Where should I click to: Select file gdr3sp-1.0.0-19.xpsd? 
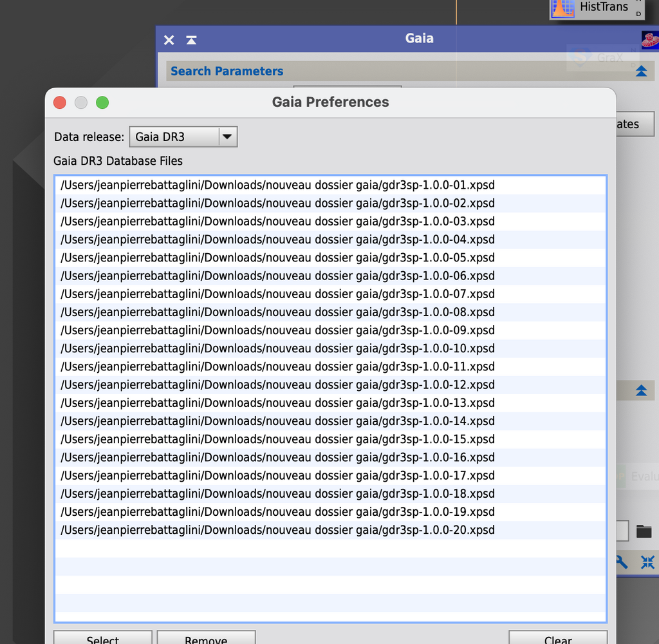click(x=330, y=512)
